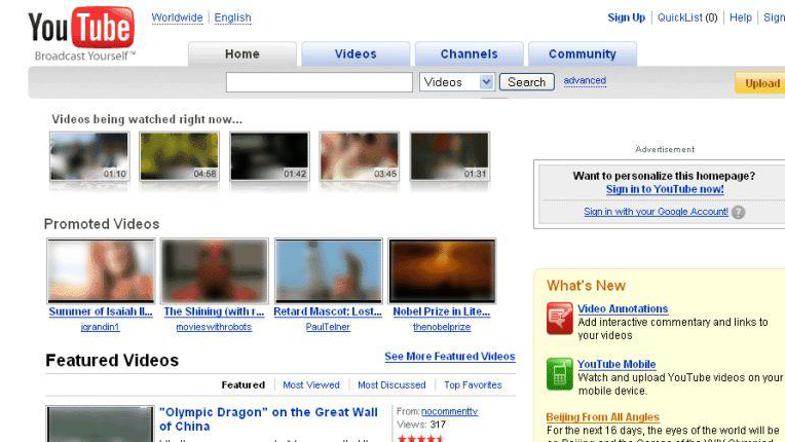Open the Olympic Dragon featured video thumbnail
Viewport: 785px width, 442px height.
(100, 424)
